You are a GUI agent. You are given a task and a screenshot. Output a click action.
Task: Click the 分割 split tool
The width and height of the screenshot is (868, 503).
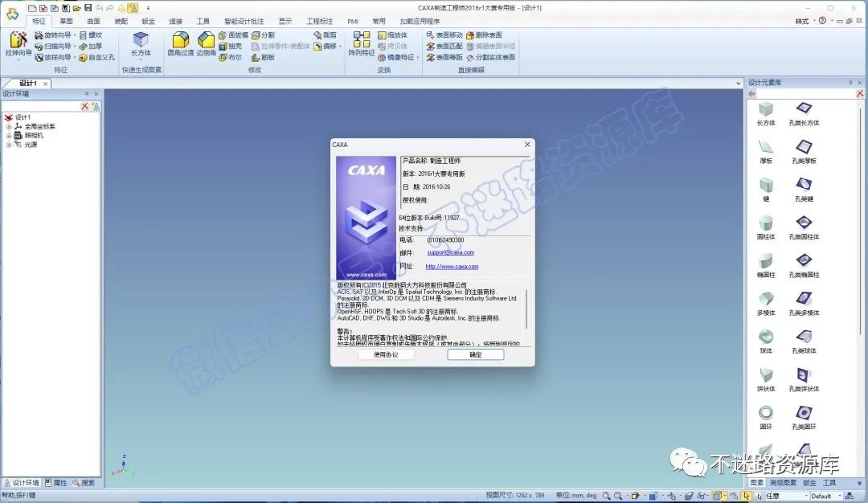tap(264, 35)
